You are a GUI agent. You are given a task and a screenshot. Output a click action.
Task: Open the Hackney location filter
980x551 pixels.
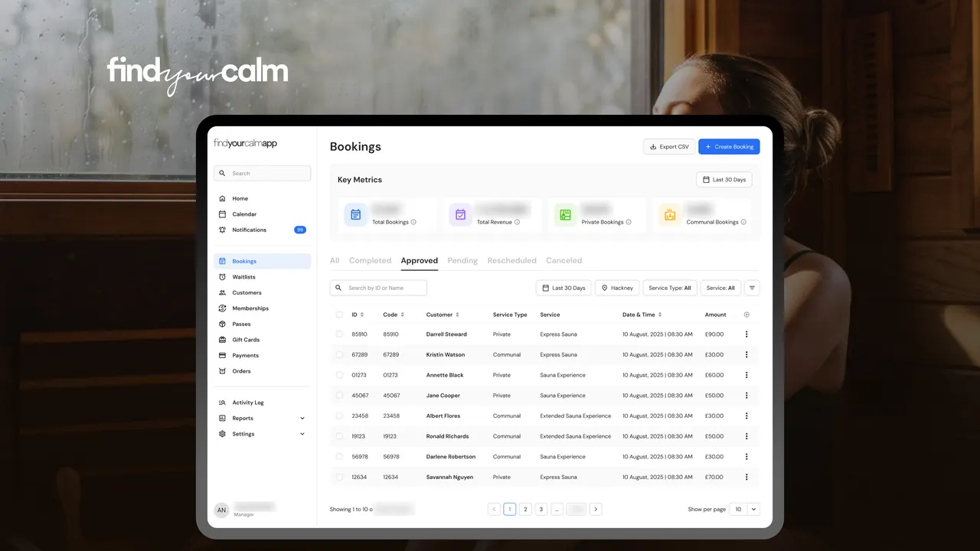[617, 288]
